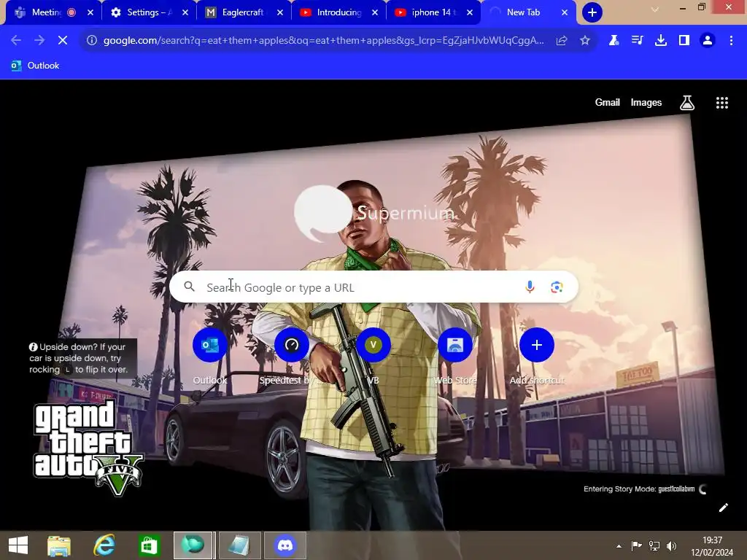Screen dimensions: 747x560
Task: Launch Internet Explorer from taskbar
Action: click(104, 545)
